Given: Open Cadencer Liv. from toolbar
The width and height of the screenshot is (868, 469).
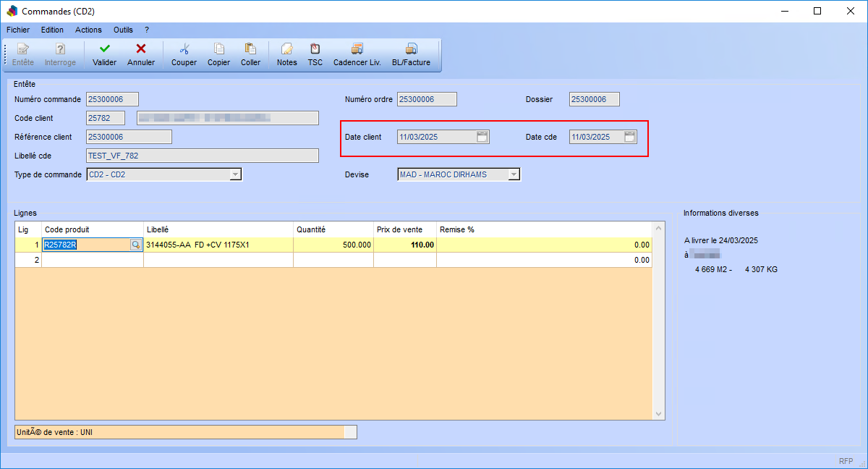Looking at the screenshot, I should 357,49.
